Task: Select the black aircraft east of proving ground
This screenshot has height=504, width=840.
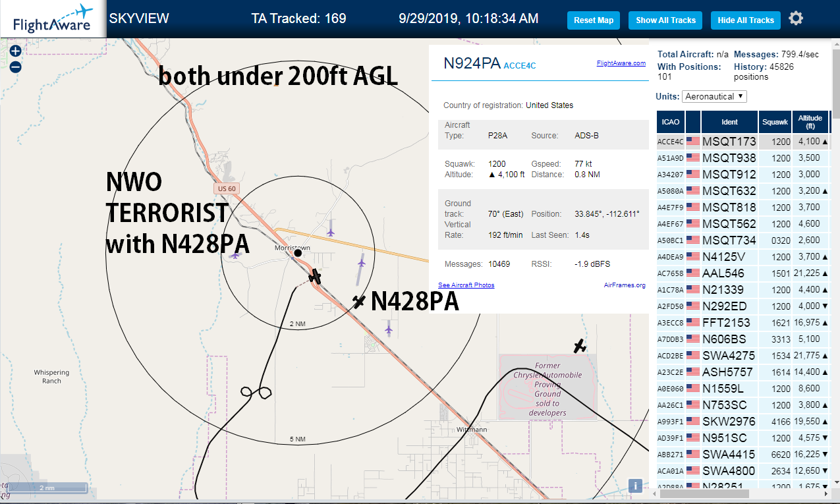Action: pos(579,346)
